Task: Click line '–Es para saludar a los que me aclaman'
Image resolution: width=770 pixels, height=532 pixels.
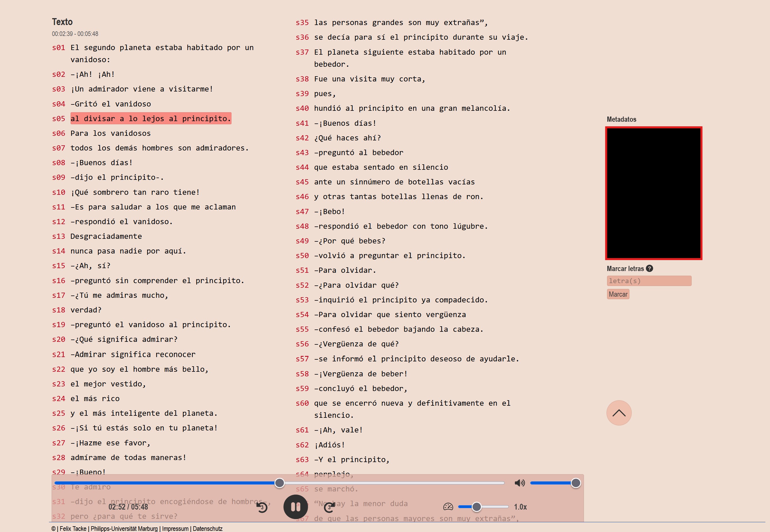Action: 153,207
